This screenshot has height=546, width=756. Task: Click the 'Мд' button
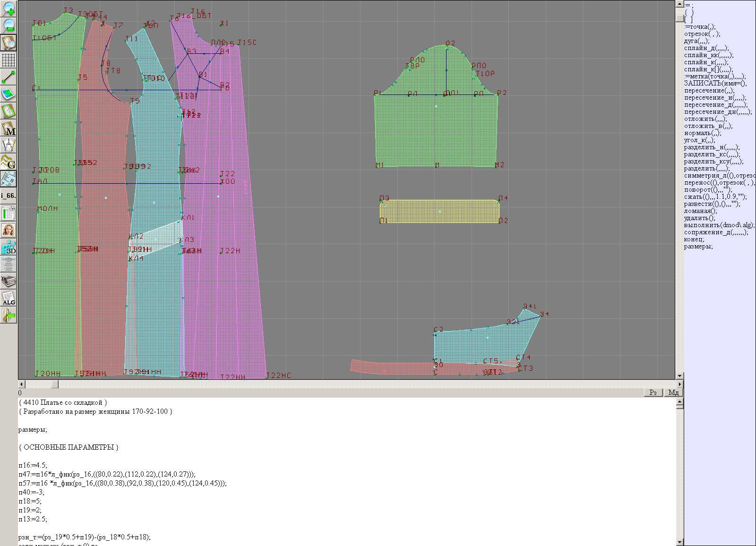[x=673, y=392]
